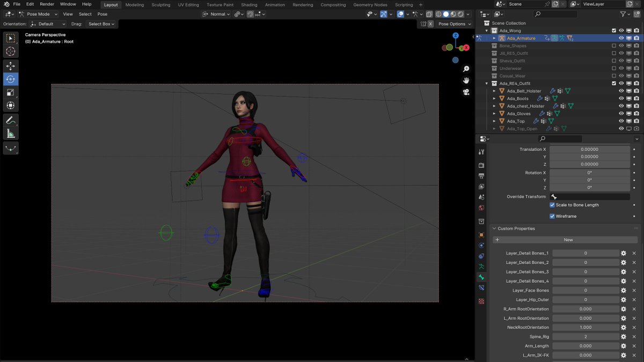
Task: Open the File menu
Action: [17, 4]
